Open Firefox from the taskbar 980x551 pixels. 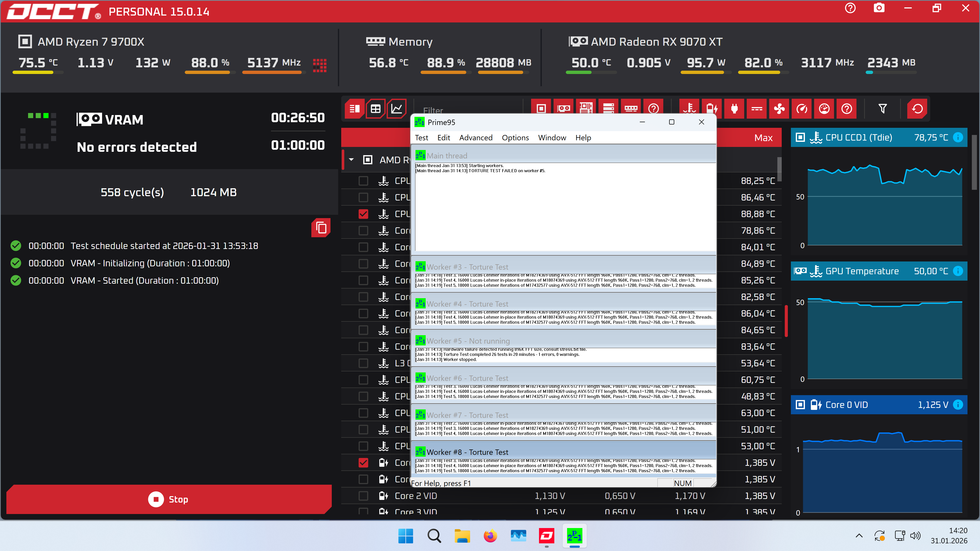(x=490, y=536)
